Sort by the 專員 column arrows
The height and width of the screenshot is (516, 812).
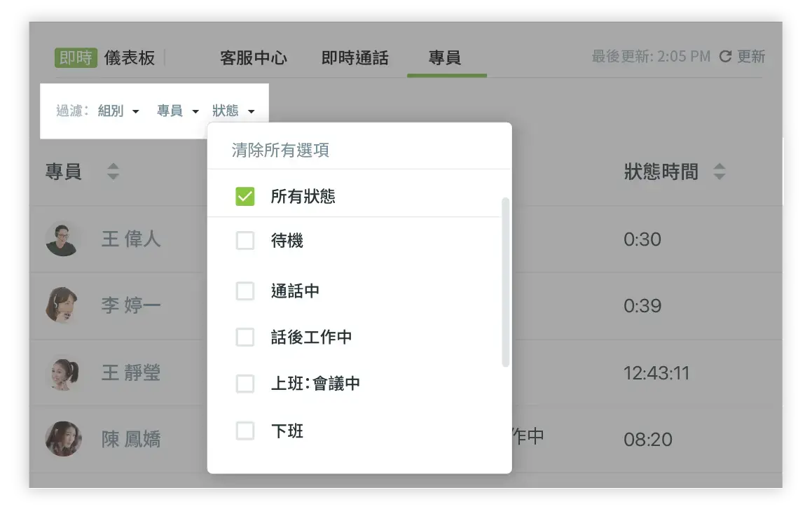coord(113,172)
